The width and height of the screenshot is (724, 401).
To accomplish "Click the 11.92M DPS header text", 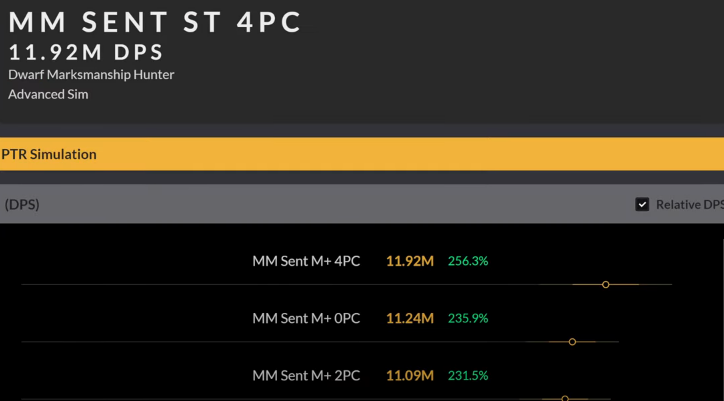I will pos(86,52).
